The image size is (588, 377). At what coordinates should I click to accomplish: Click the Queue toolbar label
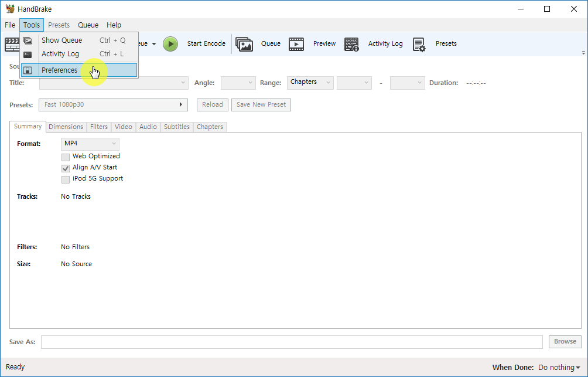271,43
